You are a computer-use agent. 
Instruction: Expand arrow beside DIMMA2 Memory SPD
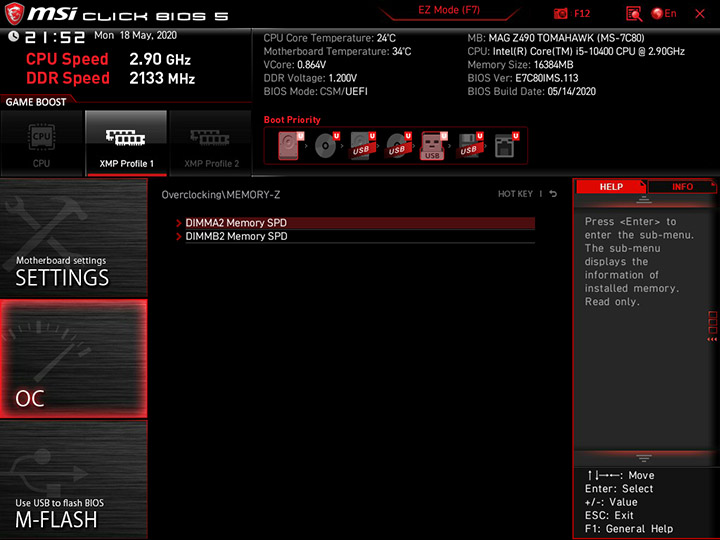[x=179, y=223]
